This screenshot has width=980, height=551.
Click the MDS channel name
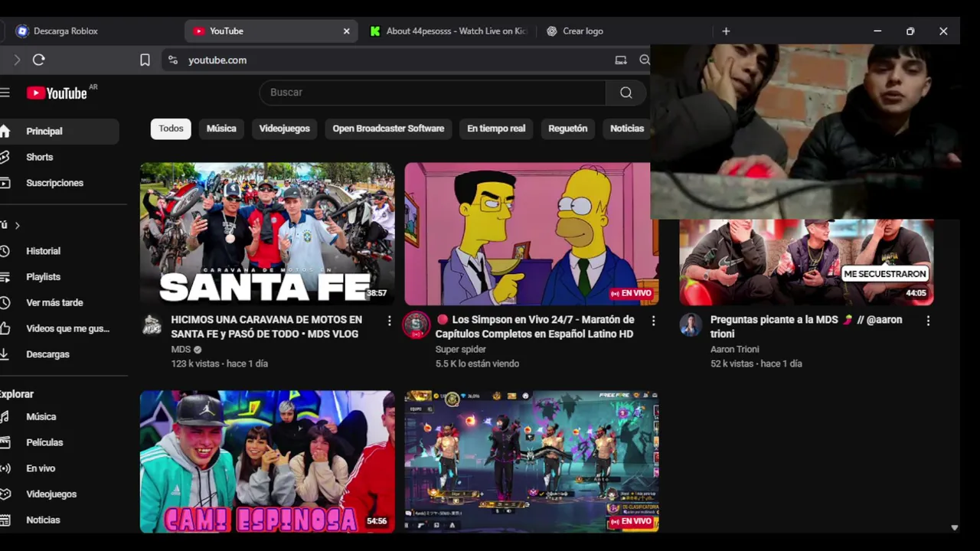coord(181,350)
